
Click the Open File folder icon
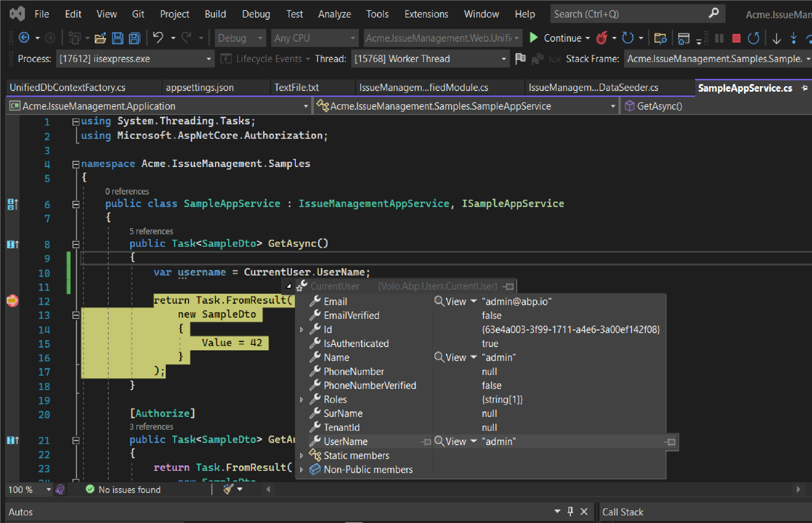(x=100, y=38)
